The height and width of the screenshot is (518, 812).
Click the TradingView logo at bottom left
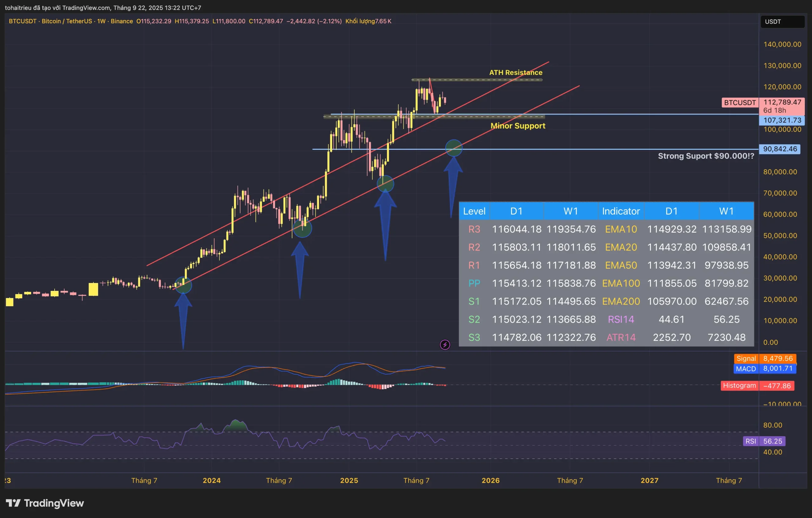point(44,503)
